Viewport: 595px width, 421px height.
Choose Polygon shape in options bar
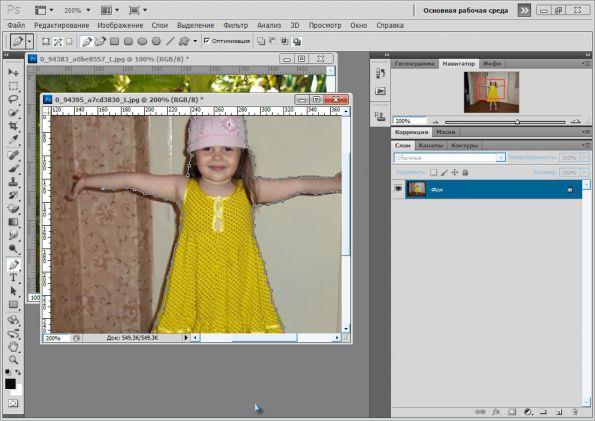click(x=156, y=41)
